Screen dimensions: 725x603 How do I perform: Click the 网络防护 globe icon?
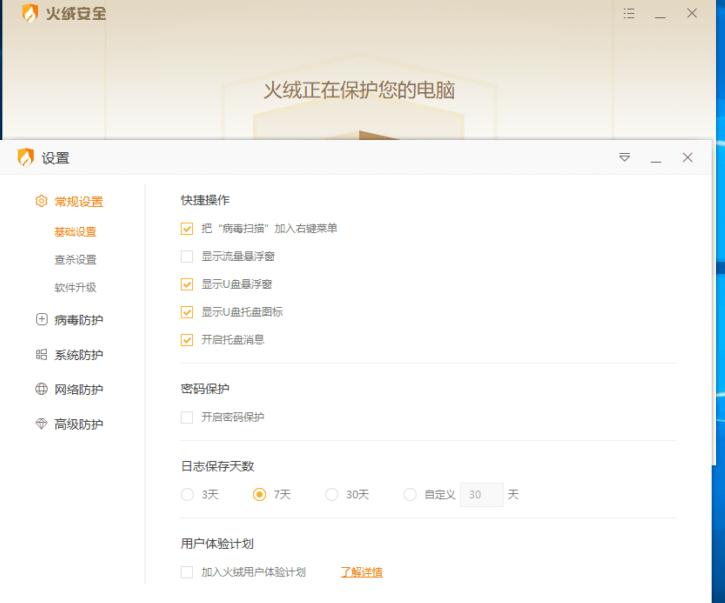point(41,390)
